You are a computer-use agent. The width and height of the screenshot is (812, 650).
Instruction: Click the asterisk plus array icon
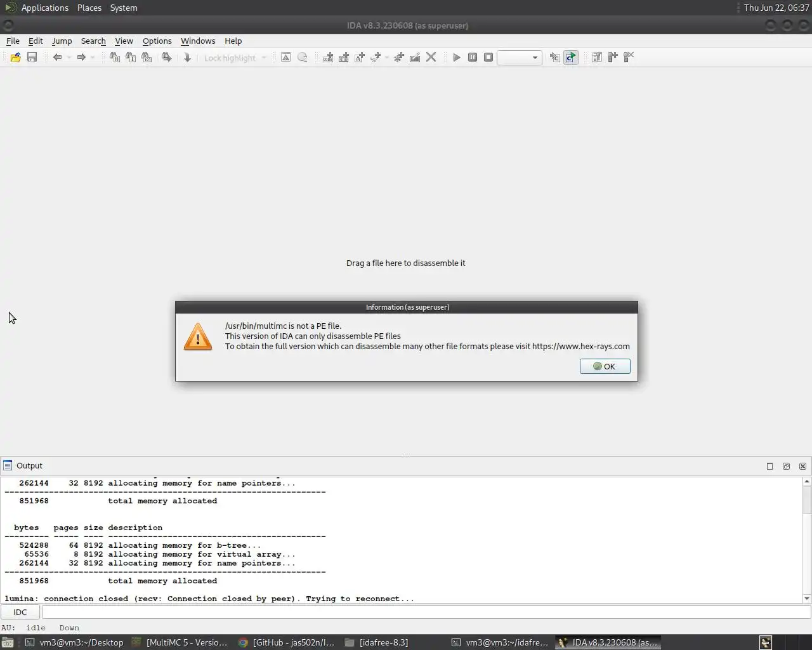(x=399, y=57)
